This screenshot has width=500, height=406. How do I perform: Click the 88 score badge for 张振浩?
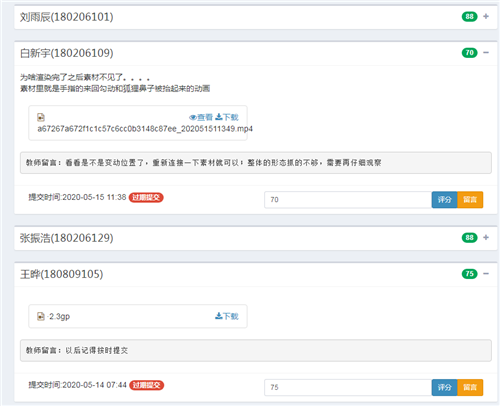[469, 237]
